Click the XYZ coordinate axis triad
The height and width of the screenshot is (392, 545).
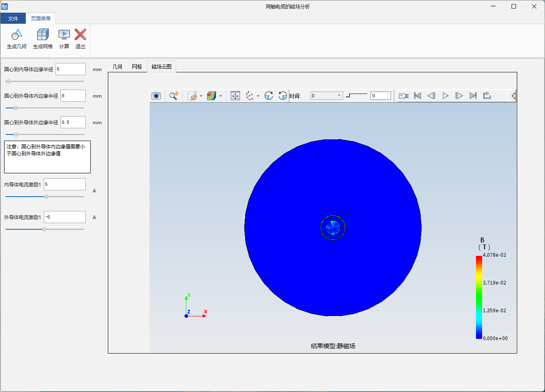tap(196, 305)
